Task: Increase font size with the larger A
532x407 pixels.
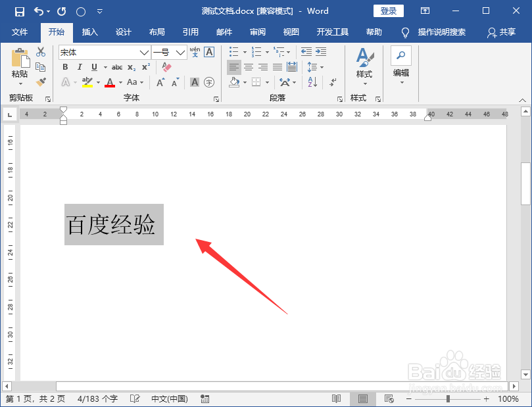Action: (x=160, y=82)
